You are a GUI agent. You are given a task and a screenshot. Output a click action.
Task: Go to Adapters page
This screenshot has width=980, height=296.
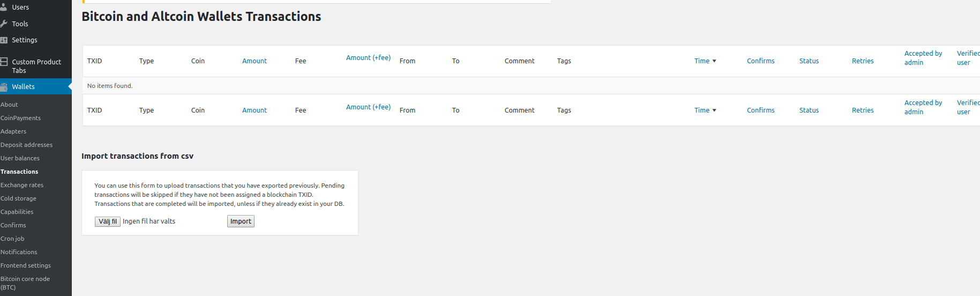pos(13,131)
